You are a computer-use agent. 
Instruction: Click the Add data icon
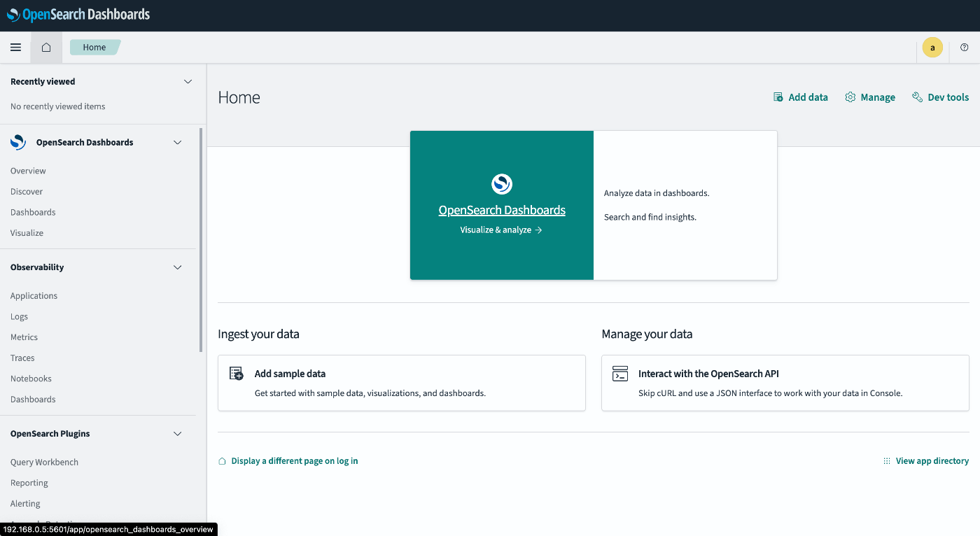pos(778,97)
